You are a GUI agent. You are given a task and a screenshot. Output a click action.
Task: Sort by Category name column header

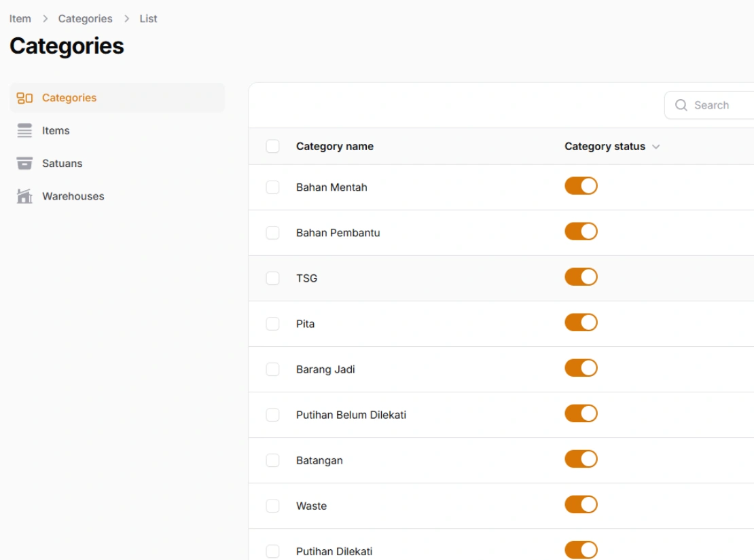click(x=334, y=147)
